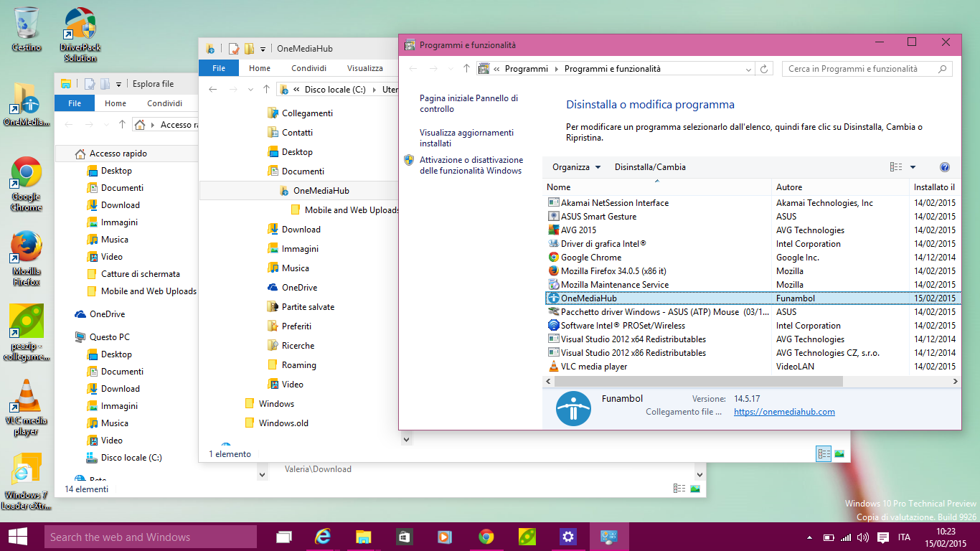
Task: Open the Windows Store taskbar icon
Action: pos(404,537)
